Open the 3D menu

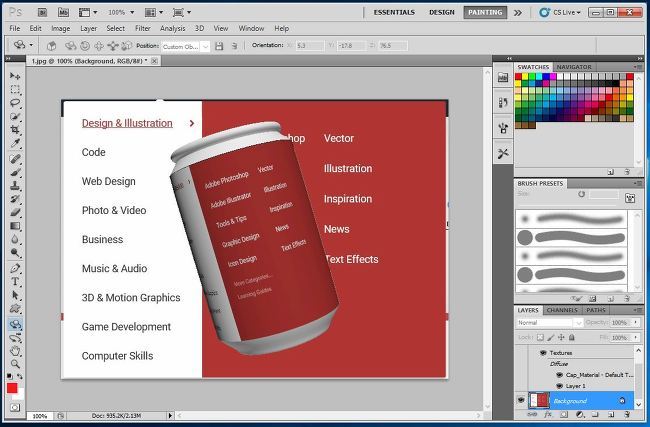coord(199,28)
